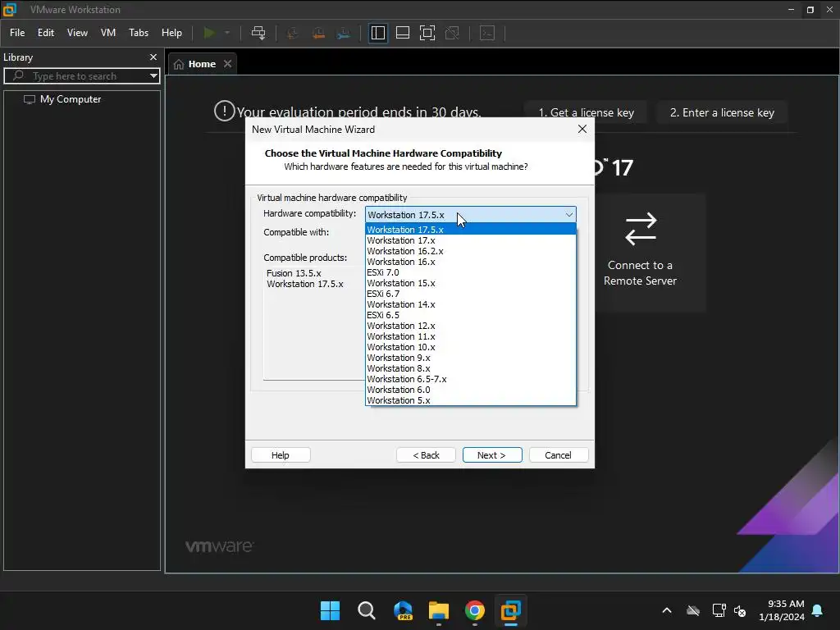Choose ESXi 6.5 compatibility

tap(470, 315)
